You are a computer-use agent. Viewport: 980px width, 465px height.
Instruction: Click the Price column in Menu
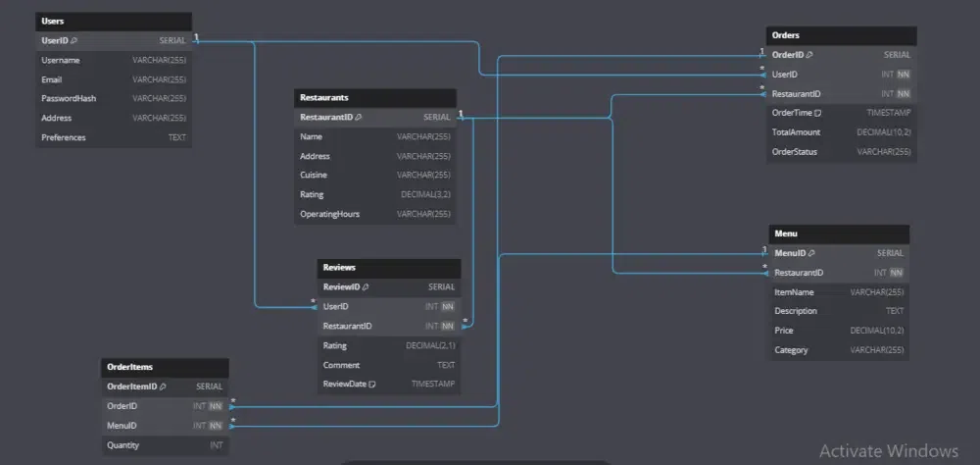pyautogui.click(x=839, y=331)
